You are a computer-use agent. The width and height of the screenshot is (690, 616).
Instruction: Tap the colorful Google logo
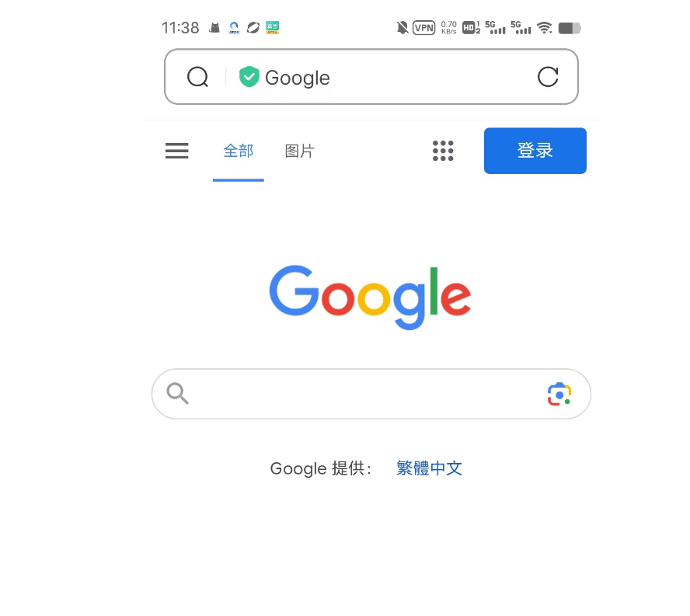coord(370,297)
